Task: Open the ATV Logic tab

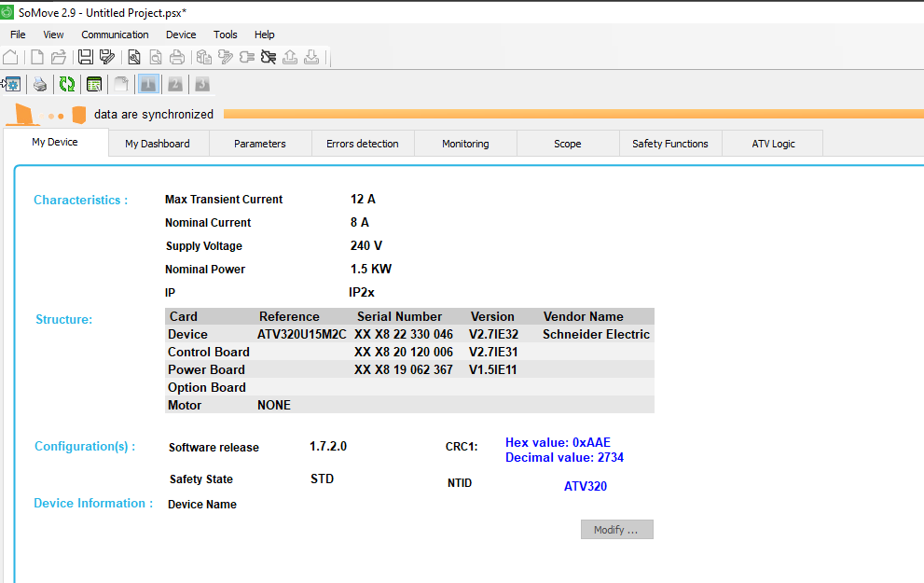Action: click(x=773, y=144)
